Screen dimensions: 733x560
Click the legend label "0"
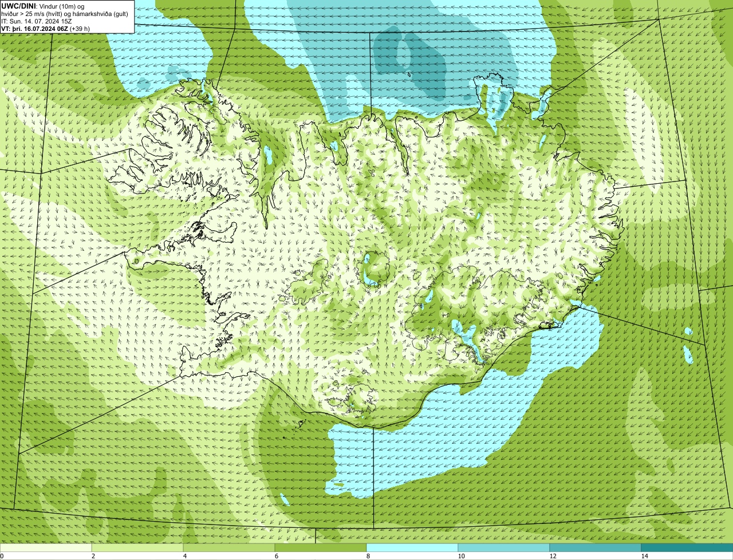pos(2,556)
